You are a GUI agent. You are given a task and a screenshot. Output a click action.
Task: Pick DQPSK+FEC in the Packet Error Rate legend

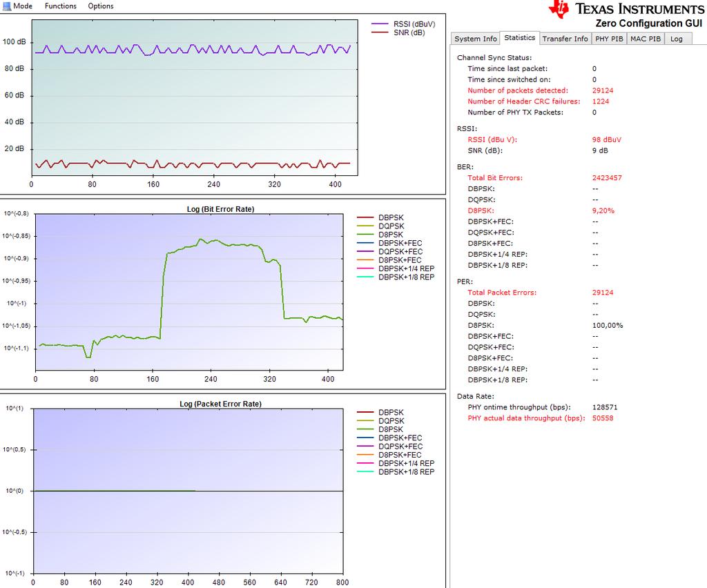tap(389, 447)
